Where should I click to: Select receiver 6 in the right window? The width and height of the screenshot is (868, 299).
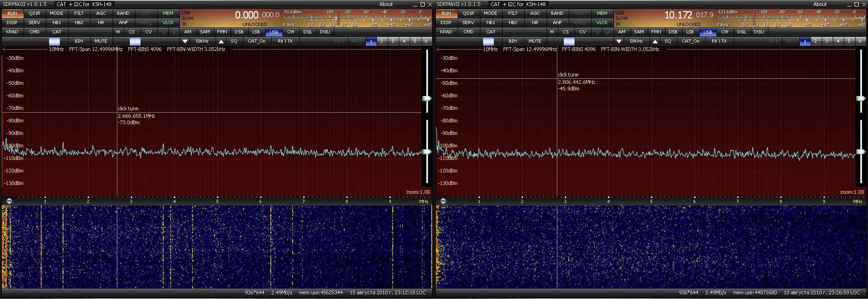(x=860, y=41)
